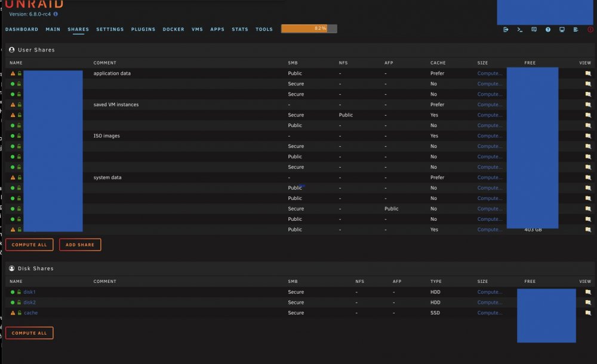Compute size for disk1
Viewport: 597px width, 364px height.
490,292
